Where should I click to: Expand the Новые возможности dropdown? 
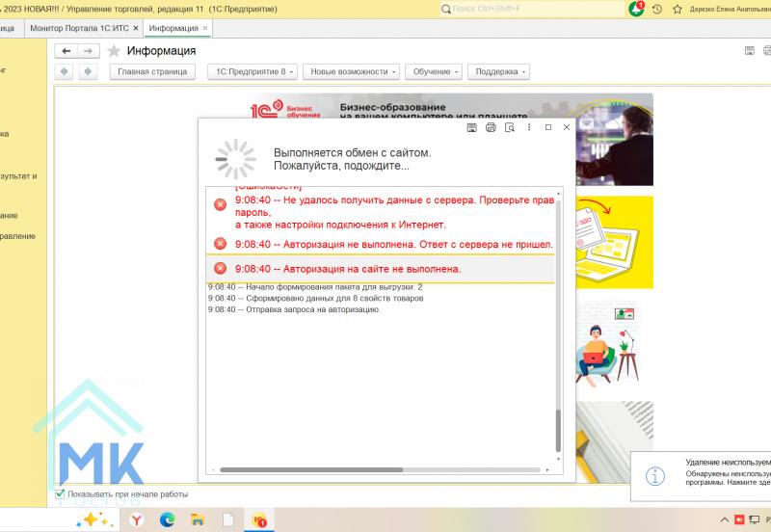coord(351,71)
